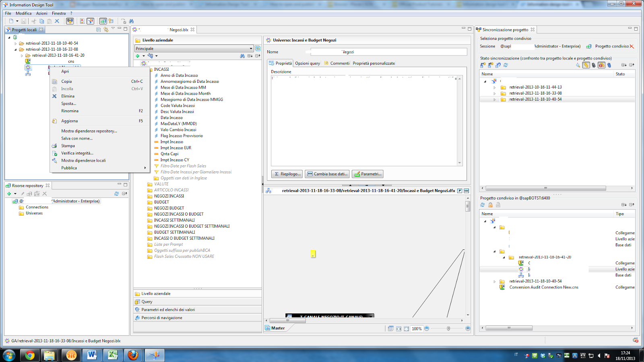Switch to the Opzioni query tab

click(308, 63)
